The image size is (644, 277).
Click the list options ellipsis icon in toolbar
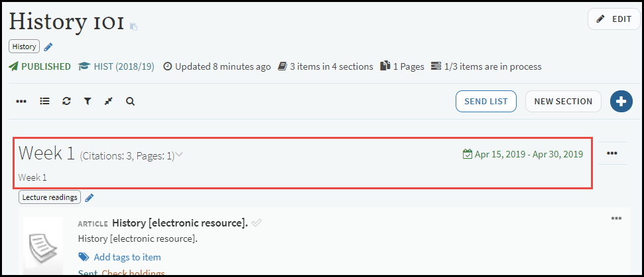click(21, 101)
